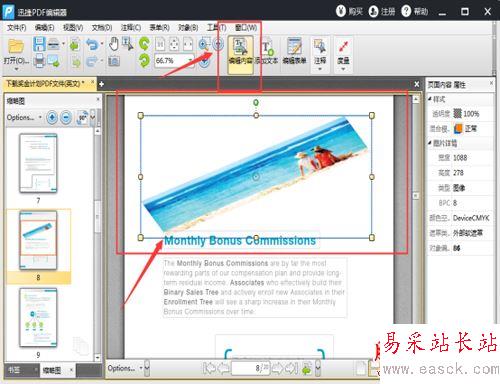Select the Hand tool
Image resolution: width=500 pixels, height=384 pixels.
[x=114, y=44]
